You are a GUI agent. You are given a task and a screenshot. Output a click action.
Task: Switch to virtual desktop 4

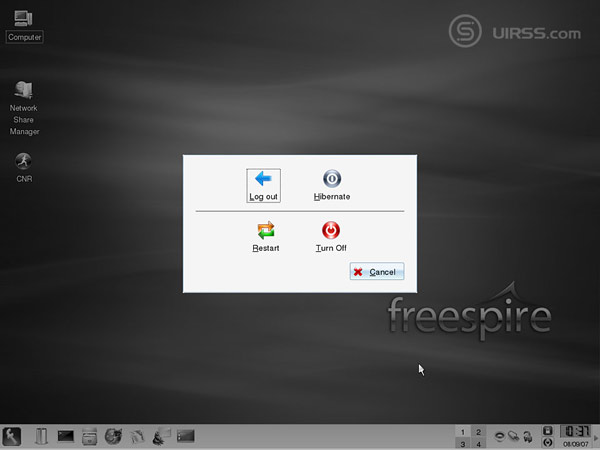[x=478, y=443]
